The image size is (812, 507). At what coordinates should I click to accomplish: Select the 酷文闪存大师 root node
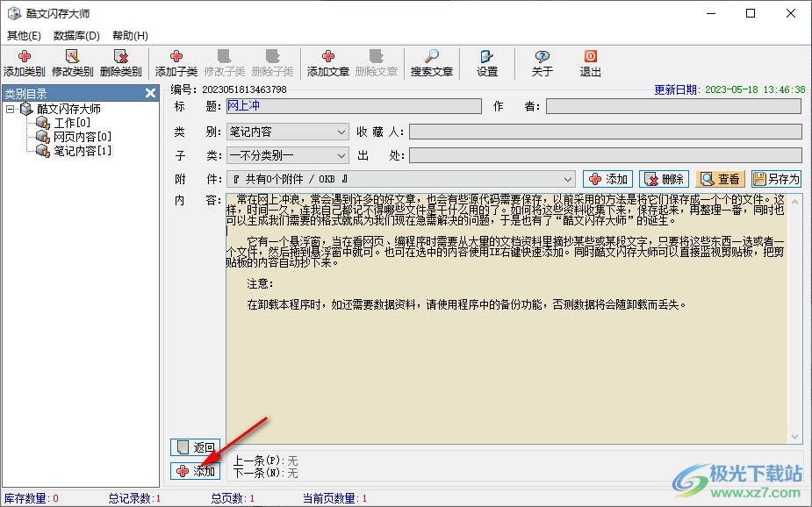tap(68, 109)
